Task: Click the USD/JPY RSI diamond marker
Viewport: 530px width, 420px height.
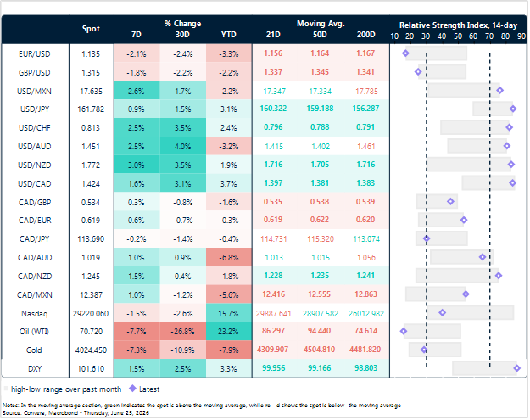Action: (x=513, y=109)
